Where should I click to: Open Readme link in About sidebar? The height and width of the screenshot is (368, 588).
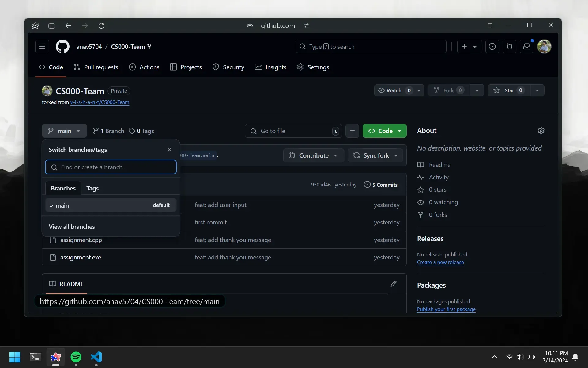[434, 165]
